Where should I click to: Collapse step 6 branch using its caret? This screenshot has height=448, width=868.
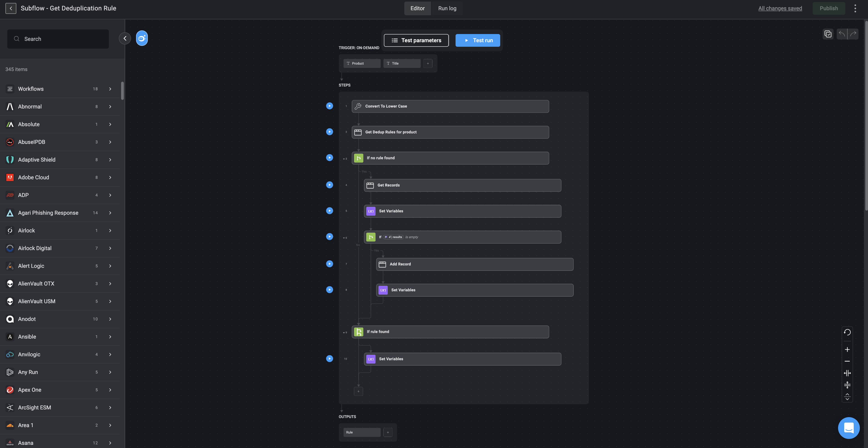coord(344,238)
